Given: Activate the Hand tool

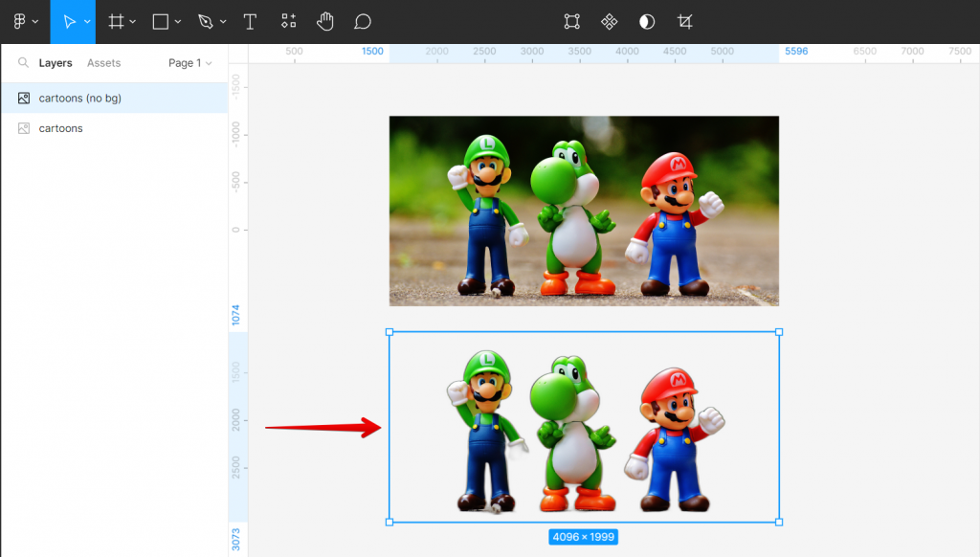Looking at the screenshot, I should 325,21.
